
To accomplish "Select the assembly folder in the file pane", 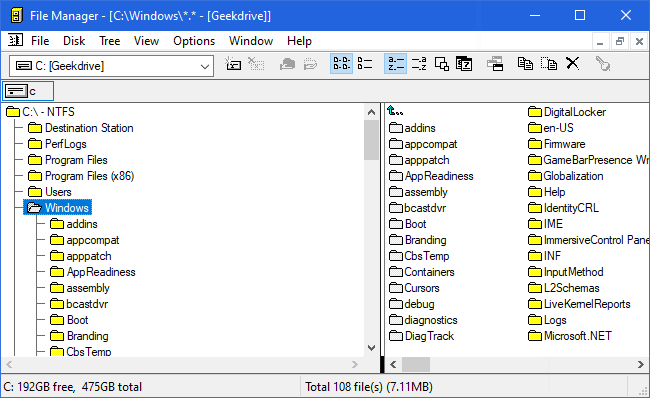I will (418, 192).
